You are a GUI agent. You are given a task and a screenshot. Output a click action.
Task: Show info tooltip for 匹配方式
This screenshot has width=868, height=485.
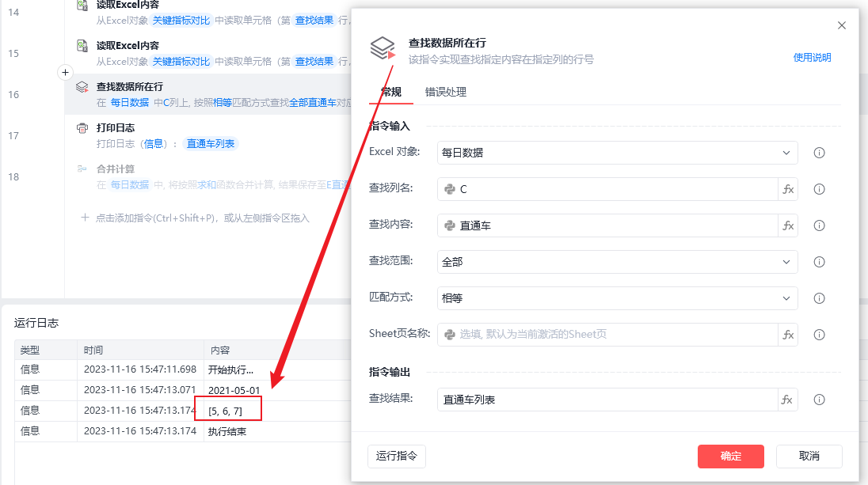click(x=820, y=298)
